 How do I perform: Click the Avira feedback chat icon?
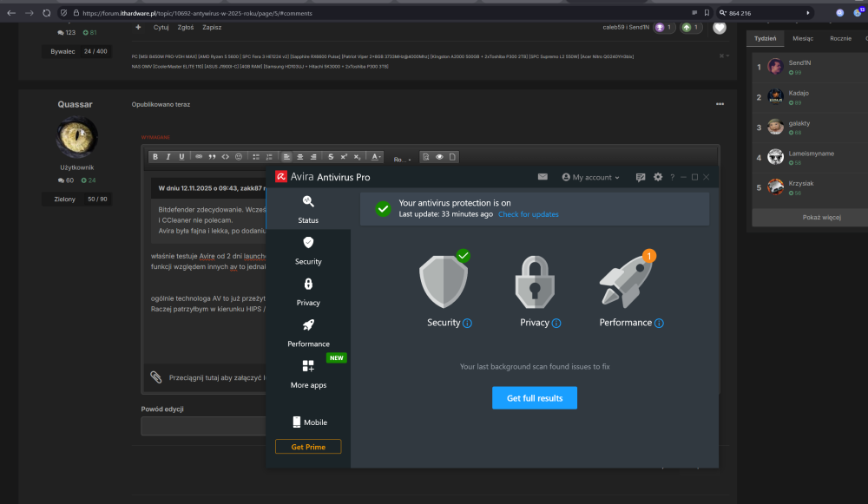pos(641,177)
